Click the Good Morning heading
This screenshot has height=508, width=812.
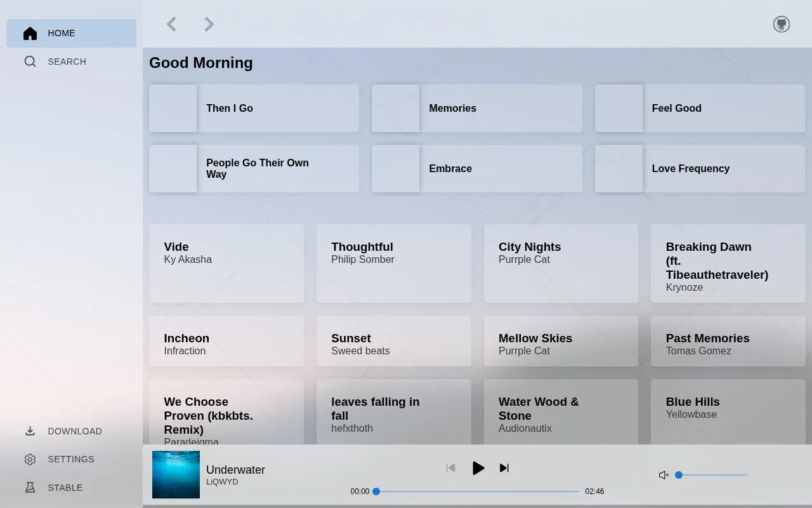201,63
